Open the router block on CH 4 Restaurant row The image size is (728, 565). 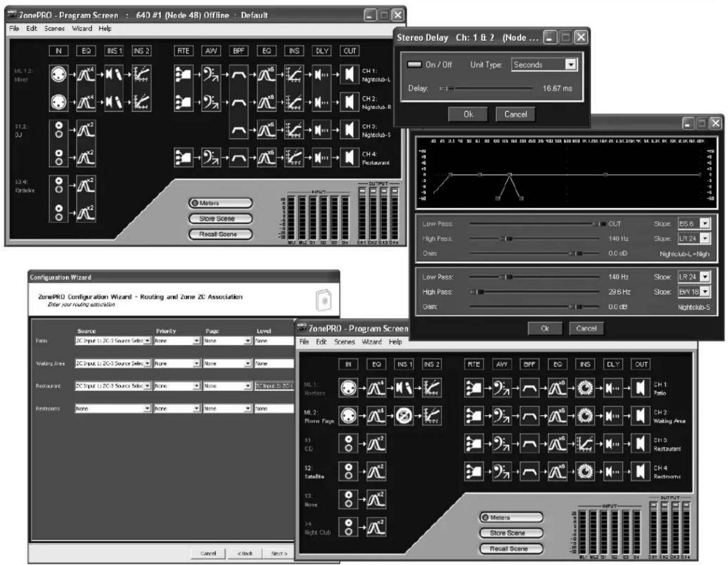[x=183, y=157]
